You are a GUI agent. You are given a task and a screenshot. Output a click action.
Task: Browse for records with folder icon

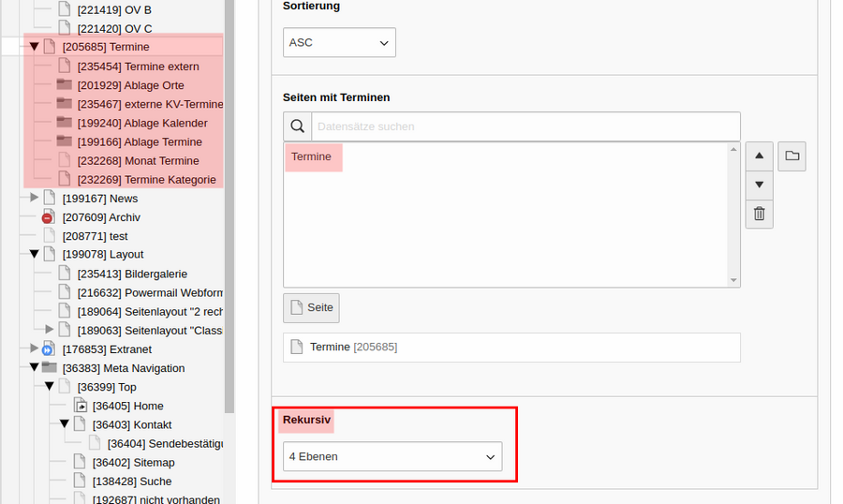[x=791, y=156]
